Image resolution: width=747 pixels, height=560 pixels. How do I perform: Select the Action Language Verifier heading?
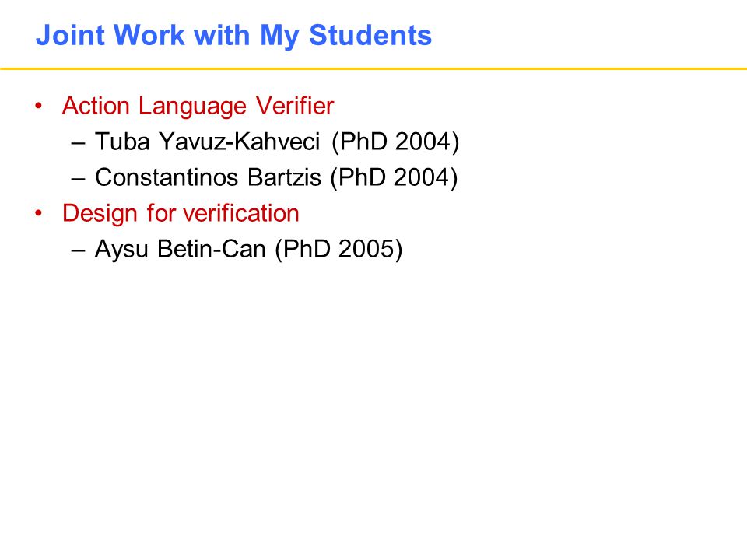(198, 107)
